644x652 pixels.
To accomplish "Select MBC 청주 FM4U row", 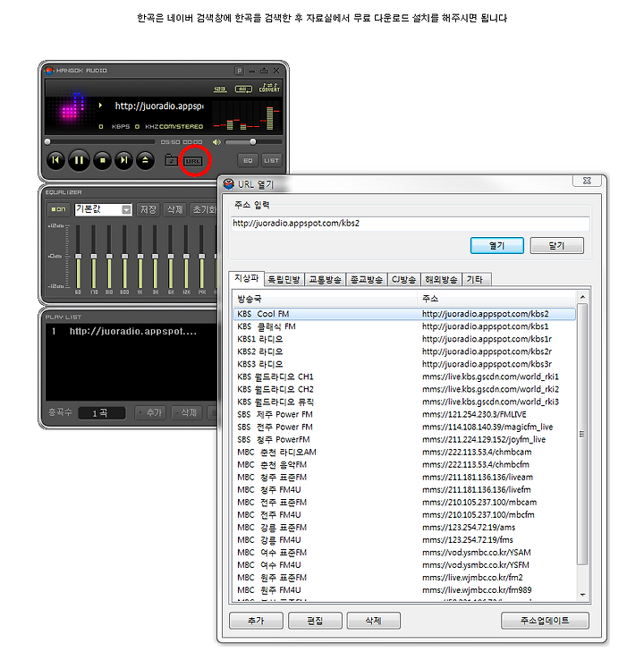I will 404,489.
